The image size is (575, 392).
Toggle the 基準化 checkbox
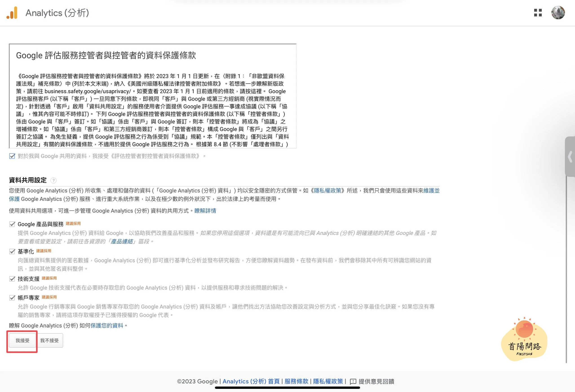[x=12, y=252]
